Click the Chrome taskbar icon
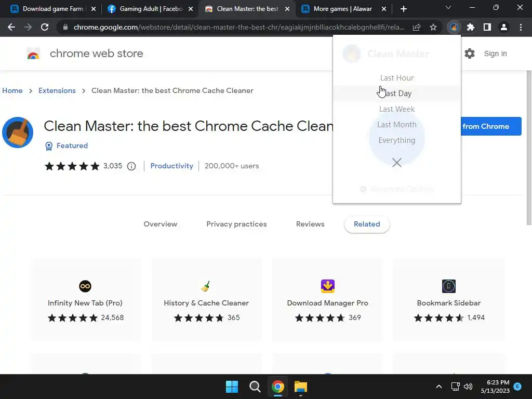 277,387
